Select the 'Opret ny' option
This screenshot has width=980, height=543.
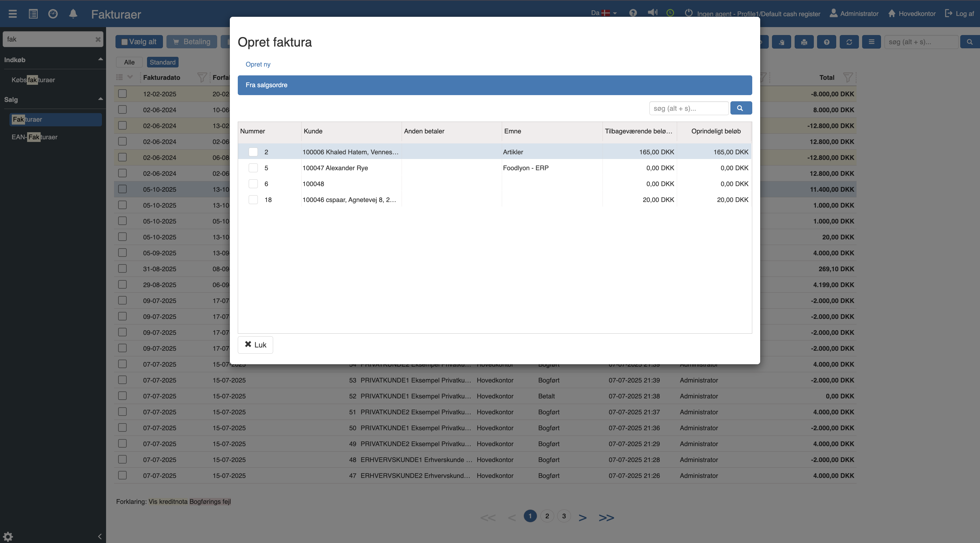pyautogui.click(x=258, y=64)
